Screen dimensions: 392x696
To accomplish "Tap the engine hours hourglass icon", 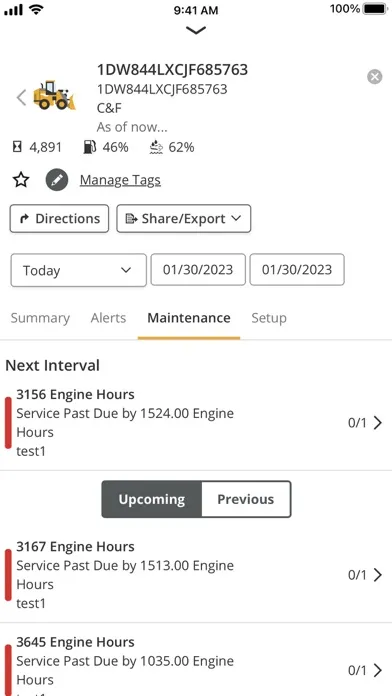I will coord(17,147).
